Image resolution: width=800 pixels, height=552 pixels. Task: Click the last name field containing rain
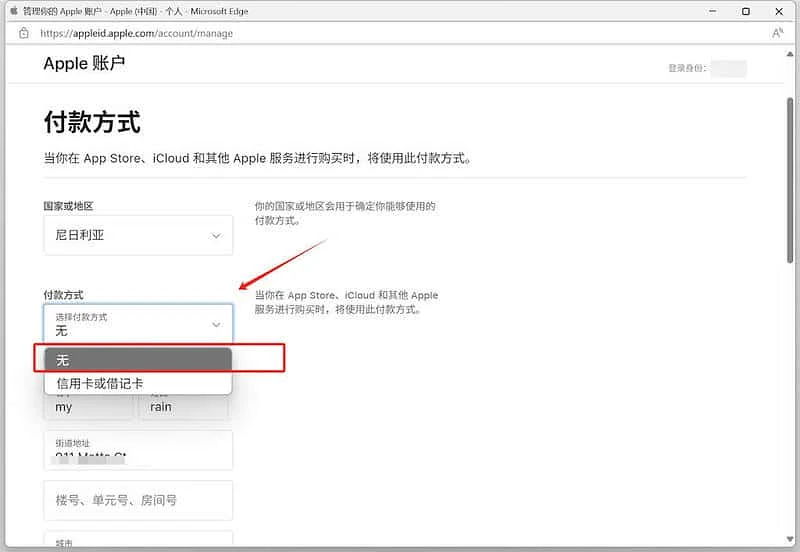click(x=184, y=406)
